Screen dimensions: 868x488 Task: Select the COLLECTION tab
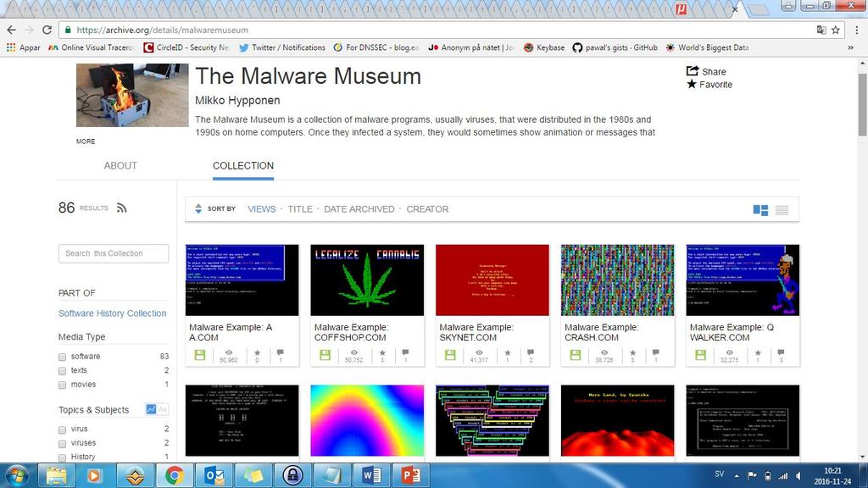pyautogui.click(x=243, y=165)
